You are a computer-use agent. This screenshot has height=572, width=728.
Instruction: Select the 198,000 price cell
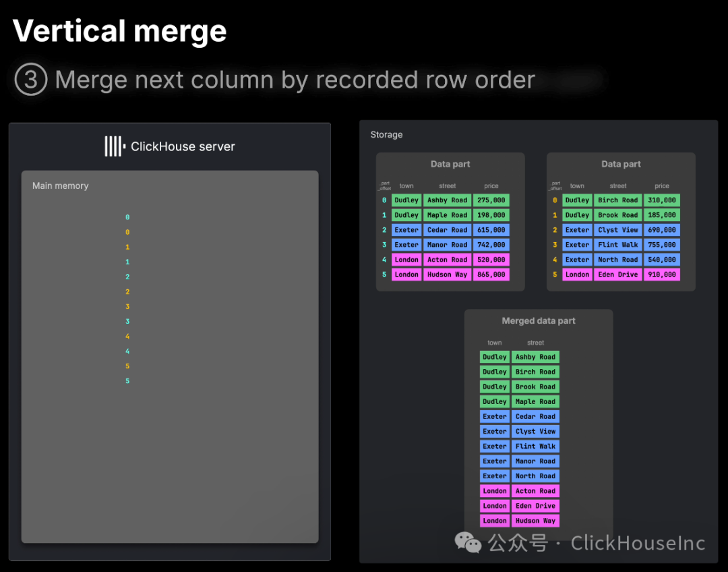point(491,215)
